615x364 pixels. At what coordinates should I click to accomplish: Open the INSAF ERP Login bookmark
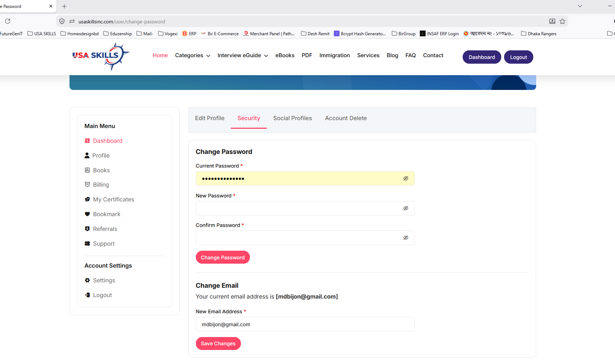(439, 33)
